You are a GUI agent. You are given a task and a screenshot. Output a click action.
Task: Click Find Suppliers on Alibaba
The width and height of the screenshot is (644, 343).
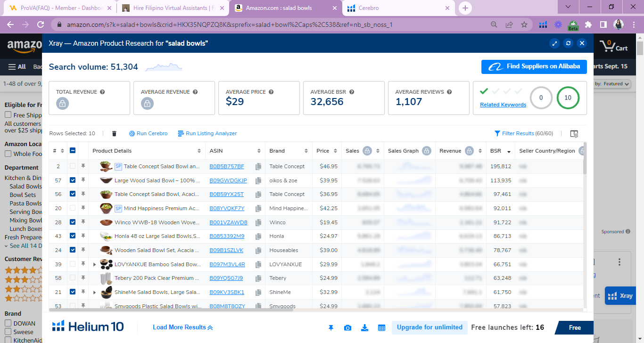534,67
